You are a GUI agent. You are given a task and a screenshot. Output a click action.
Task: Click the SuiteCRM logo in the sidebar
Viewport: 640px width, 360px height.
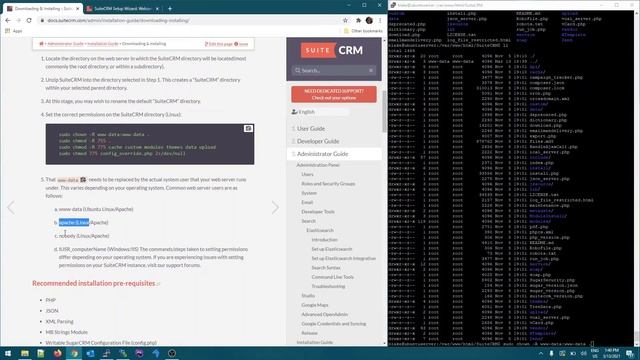(332, 50)
